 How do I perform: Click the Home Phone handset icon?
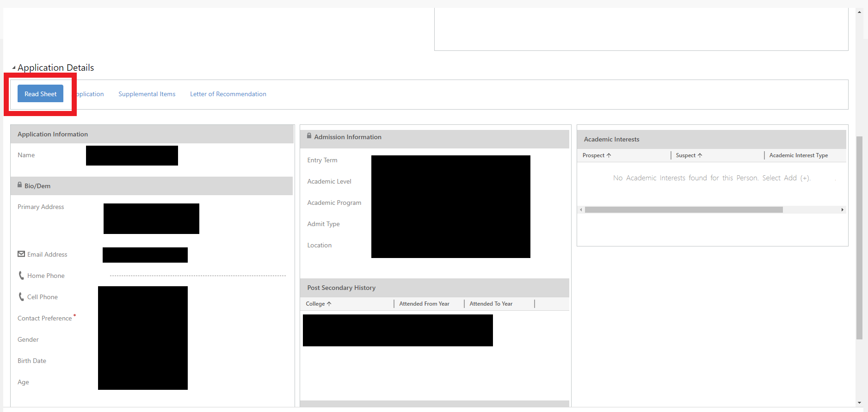click(x=21, y=276)
